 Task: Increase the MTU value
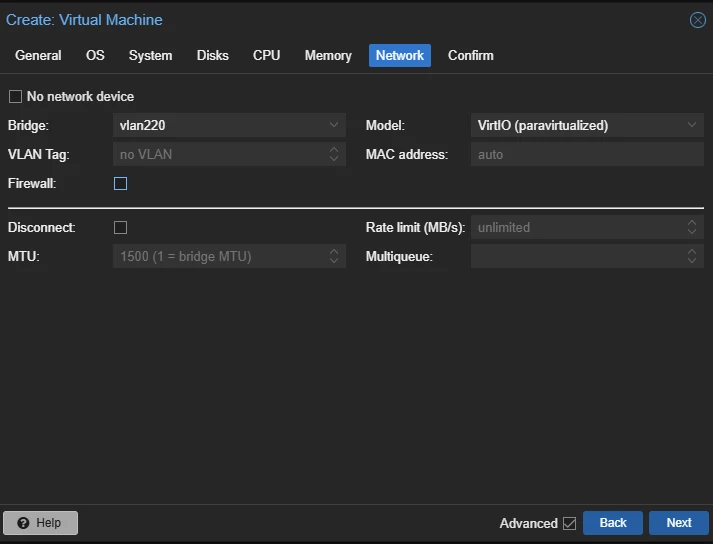(x=334, y=251)
